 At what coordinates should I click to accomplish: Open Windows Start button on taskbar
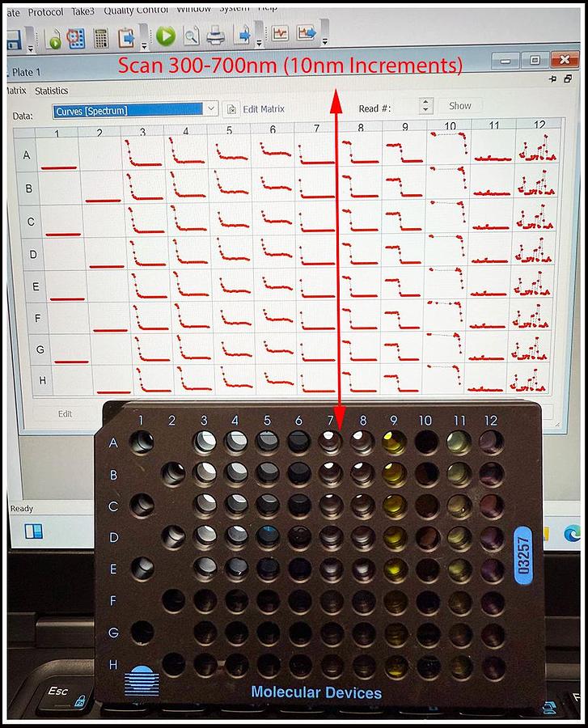pyautogui.click(x=34, y=531)
